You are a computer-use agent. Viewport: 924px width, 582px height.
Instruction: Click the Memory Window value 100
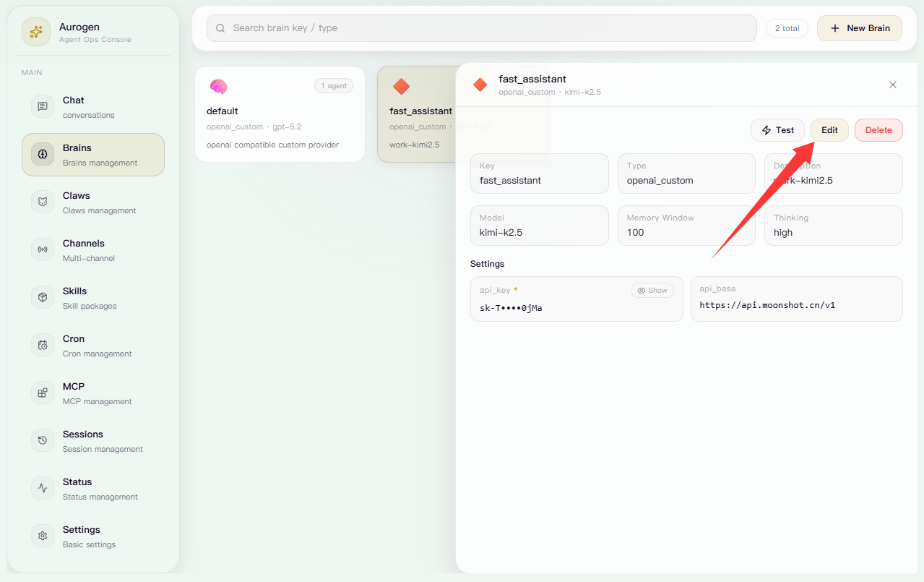click(636, 233)
